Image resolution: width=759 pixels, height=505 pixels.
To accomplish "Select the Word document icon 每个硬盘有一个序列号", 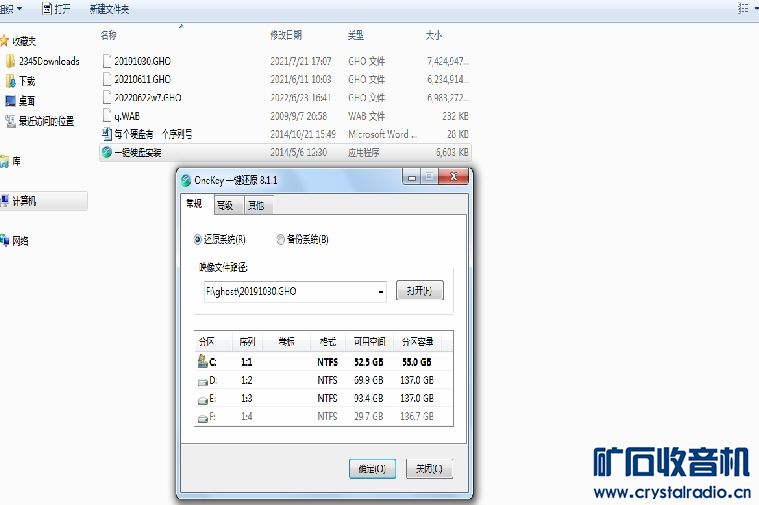I will tap(107, 134).
